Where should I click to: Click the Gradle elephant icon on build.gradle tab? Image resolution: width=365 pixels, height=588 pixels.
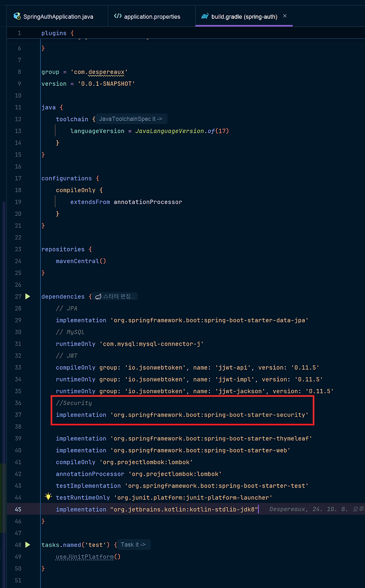coord(205,16)
